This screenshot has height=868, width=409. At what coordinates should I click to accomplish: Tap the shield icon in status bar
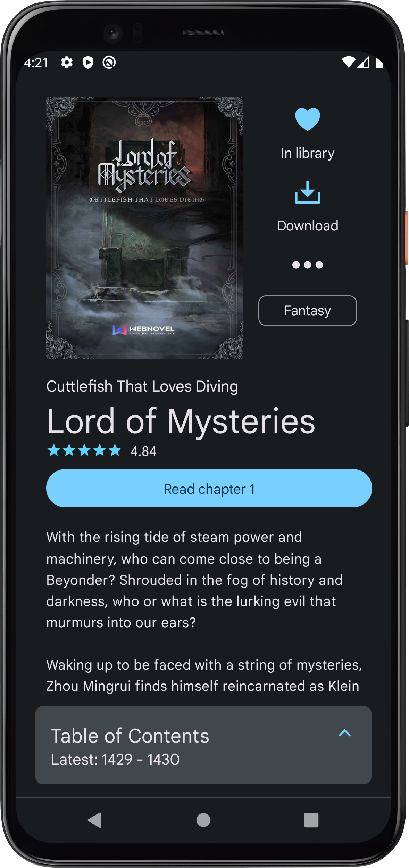pyautogui.click(x=88, y=63)
